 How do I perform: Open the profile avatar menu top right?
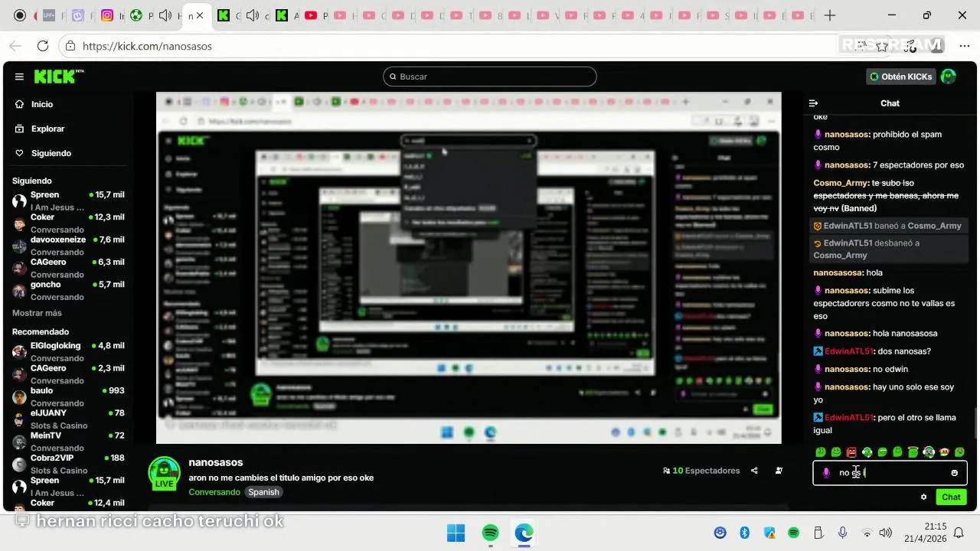pyautogui.click(x=949, y=77)
